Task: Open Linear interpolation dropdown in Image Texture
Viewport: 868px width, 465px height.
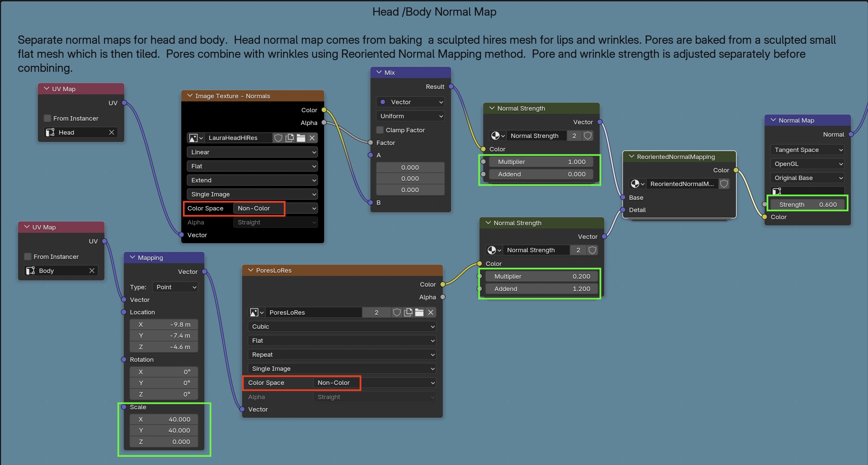Action: click(252, 152)
